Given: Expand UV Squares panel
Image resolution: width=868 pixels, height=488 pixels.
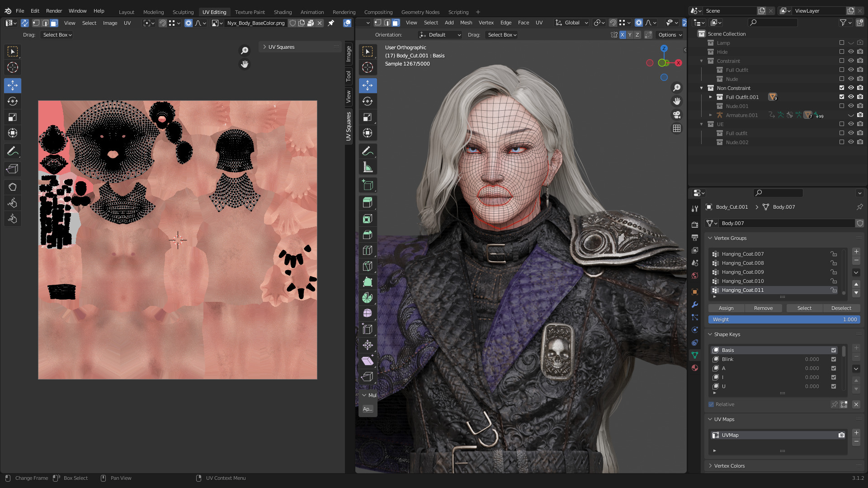Looking at the screenshot, I should [x=264, y=47].
